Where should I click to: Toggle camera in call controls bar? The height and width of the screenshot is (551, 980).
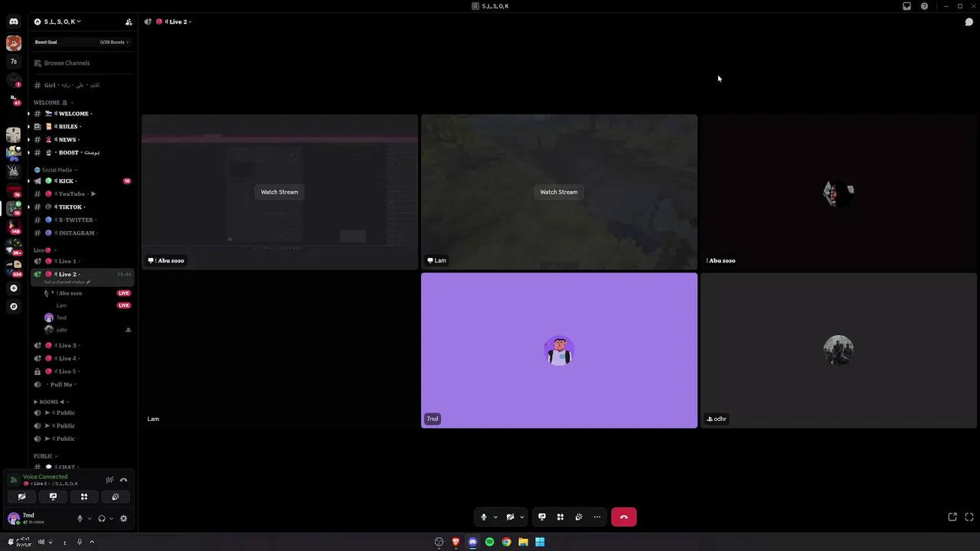click(x=510, y=517)
